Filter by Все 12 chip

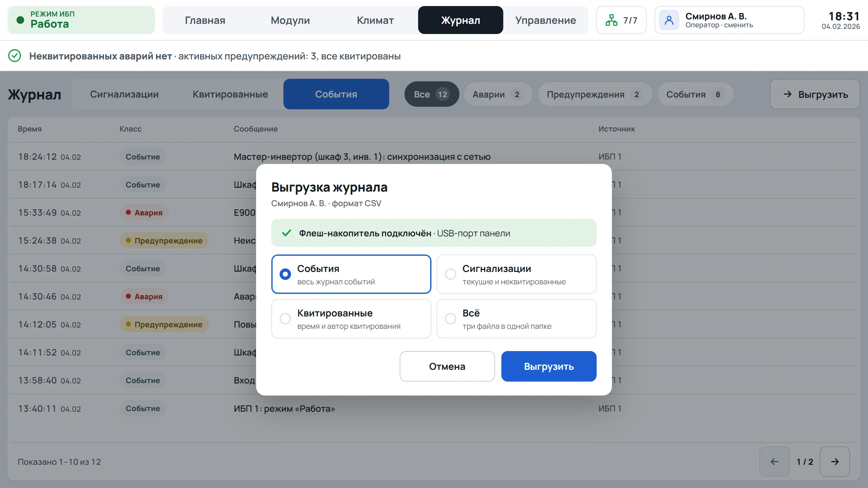[x=431, y=94]
